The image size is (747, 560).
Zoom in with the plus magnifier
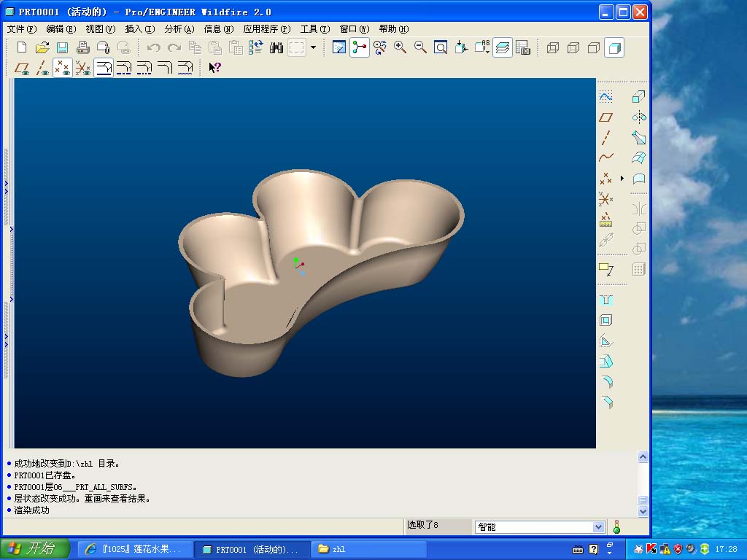pos(400,47)
